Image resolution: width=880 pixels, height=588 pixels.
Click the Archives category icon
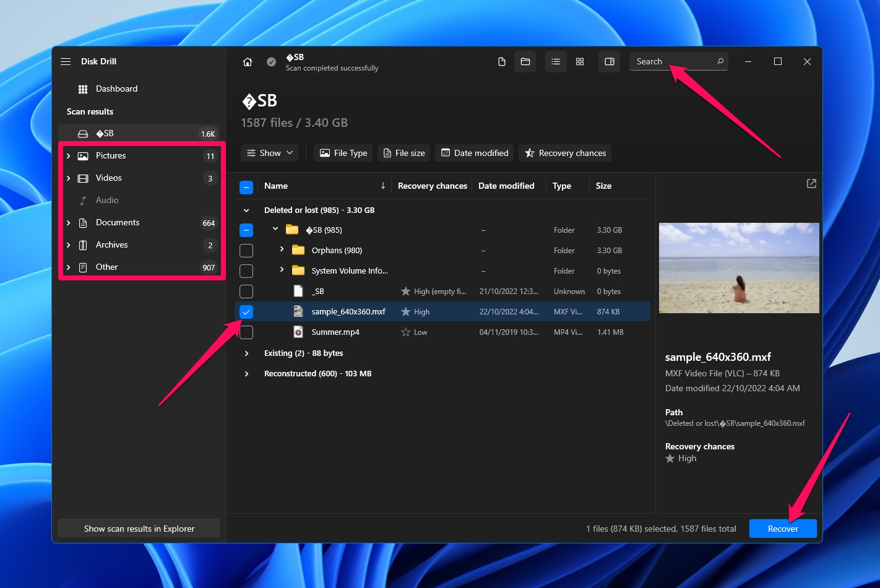[x=83, y=245]
